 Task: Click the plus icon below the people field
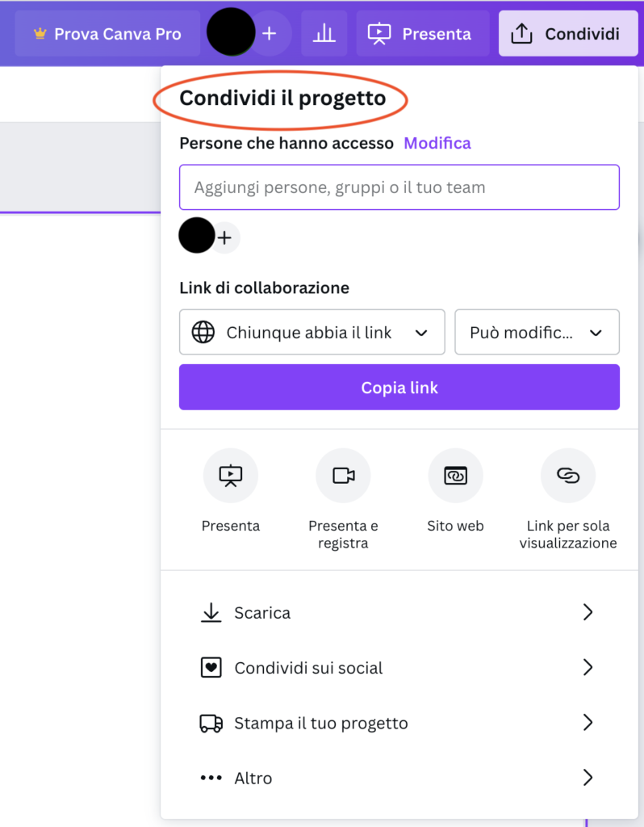tap(224, 238)
